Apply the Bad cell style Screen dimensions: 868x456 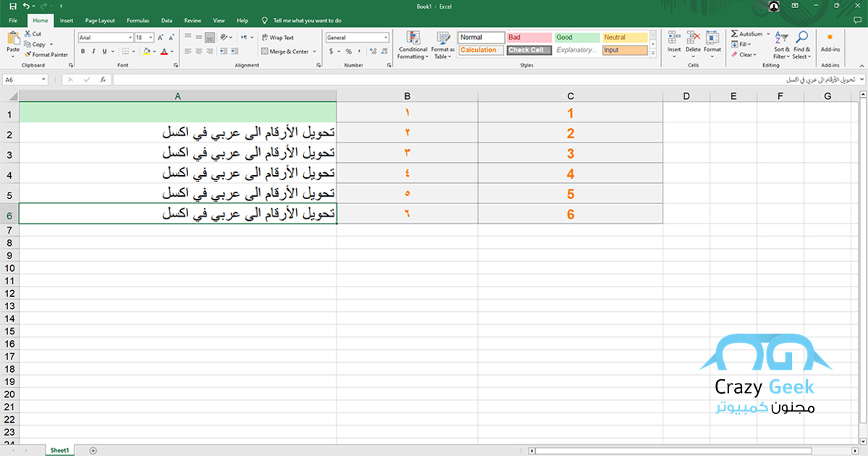pos(529,38)
